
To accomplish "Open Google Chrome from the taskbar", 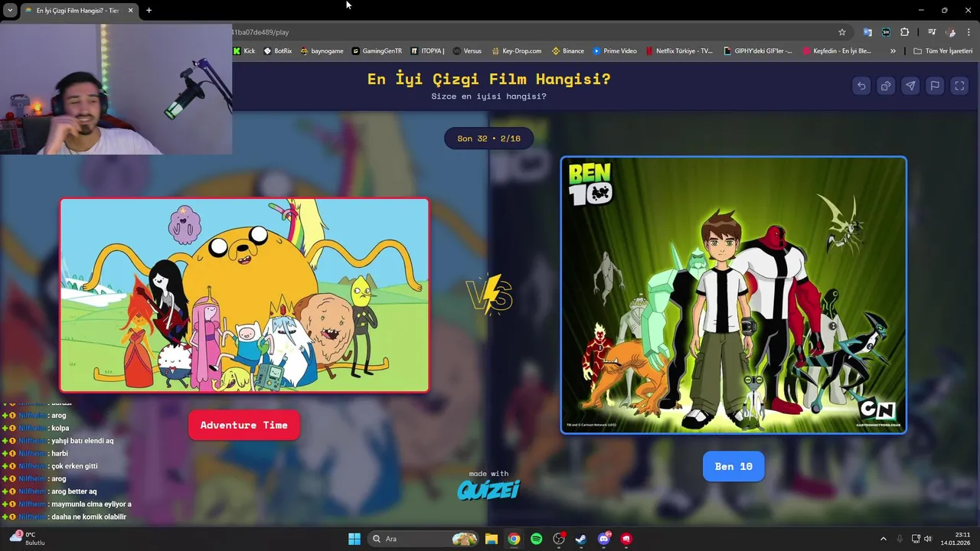I will pos(514,539).
